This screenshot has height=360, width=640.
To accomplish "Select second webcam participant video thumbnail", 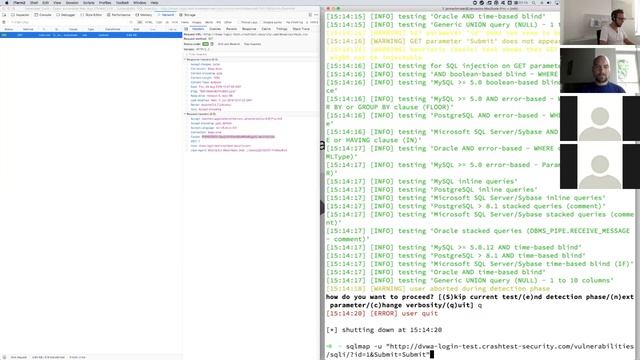I will pyautogui.click(x=600, y=71).
